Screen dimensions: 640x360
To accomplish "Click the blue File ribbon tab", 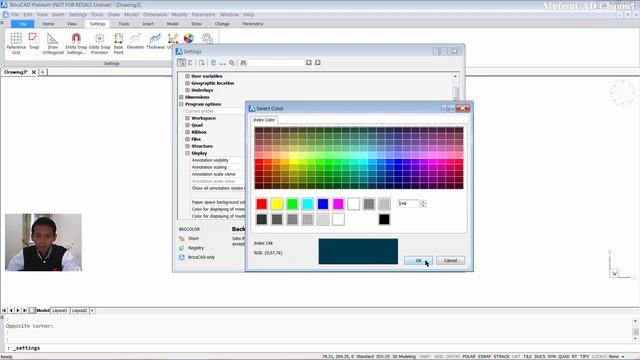I will (x=23, y=24).
